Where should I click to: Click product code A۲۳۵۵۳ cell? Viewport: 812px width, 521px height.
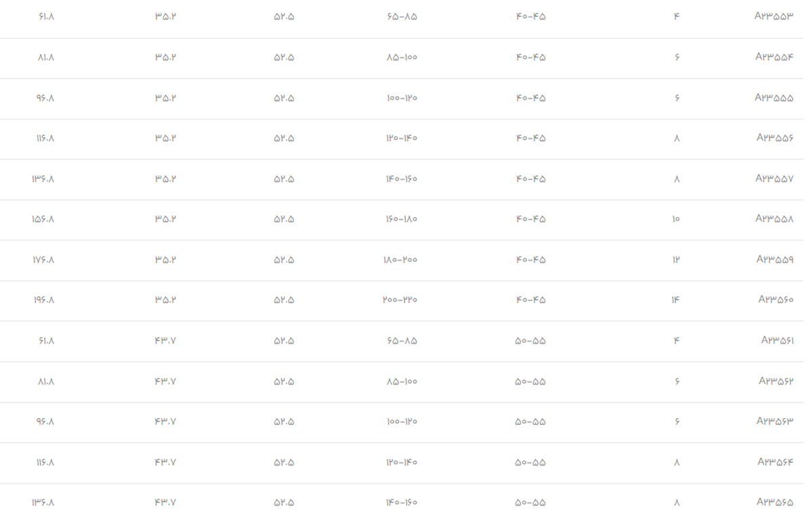click(773, 17)
